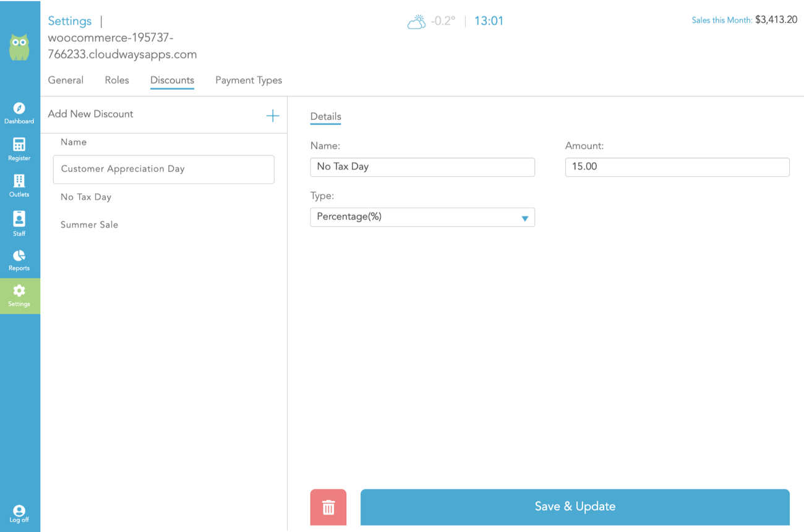Open the Roles tab

pos(117,80)
